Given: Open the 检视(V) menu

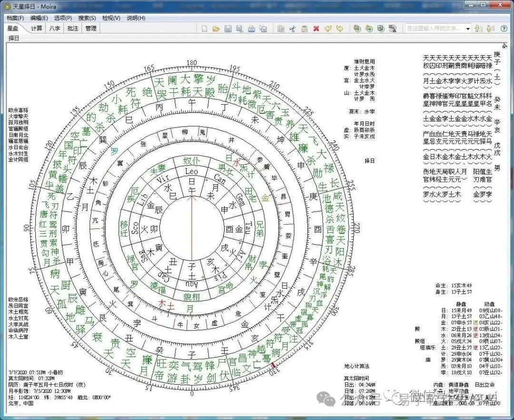Looking at the screenshot, I should (x=111, y=18).
